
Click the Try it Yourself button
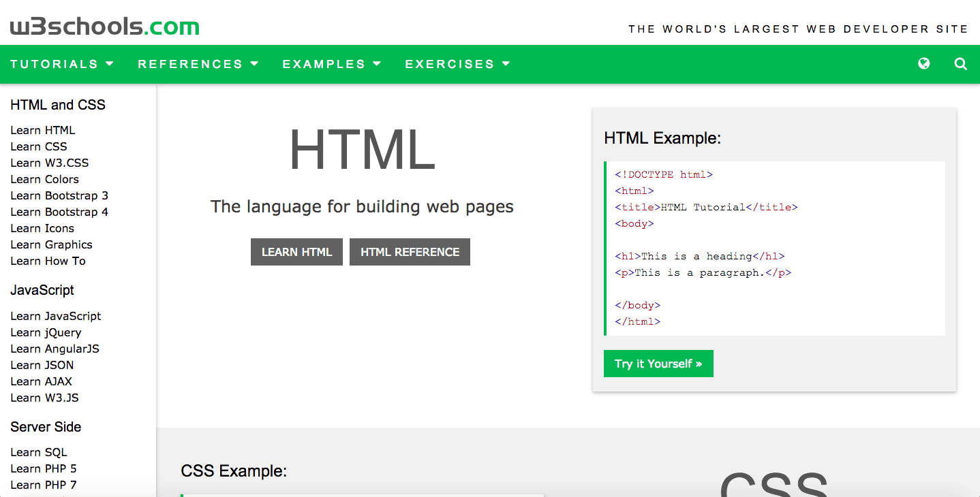click(x=658, y=364)
